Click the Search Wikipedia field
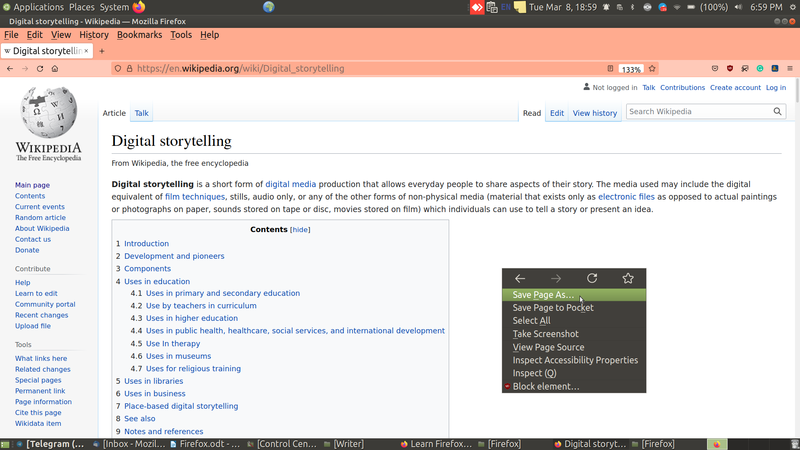 pyautogui.click(x=699, y=111)
